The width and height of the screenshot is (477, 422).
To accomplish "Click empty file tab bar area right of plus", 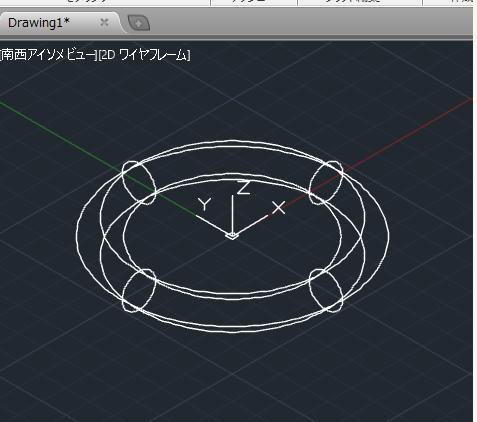I will 310,23.
